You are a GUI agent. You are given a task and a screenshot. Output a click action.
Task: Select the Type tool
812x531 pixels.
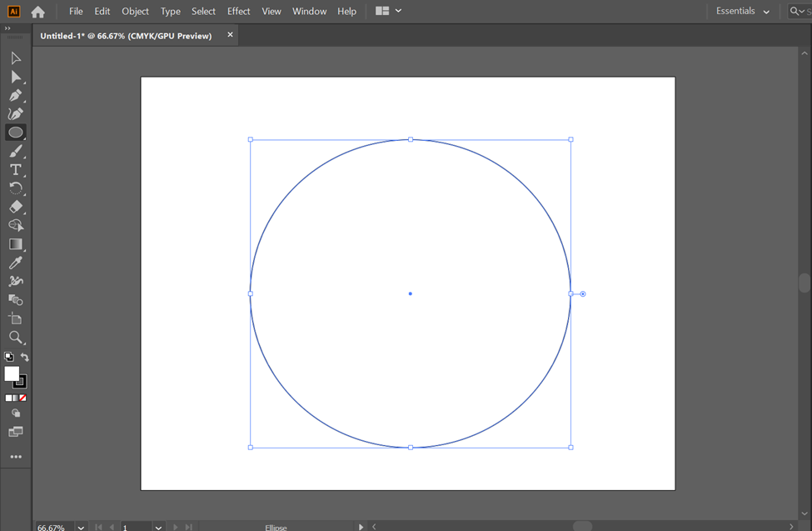coord(16,169)
